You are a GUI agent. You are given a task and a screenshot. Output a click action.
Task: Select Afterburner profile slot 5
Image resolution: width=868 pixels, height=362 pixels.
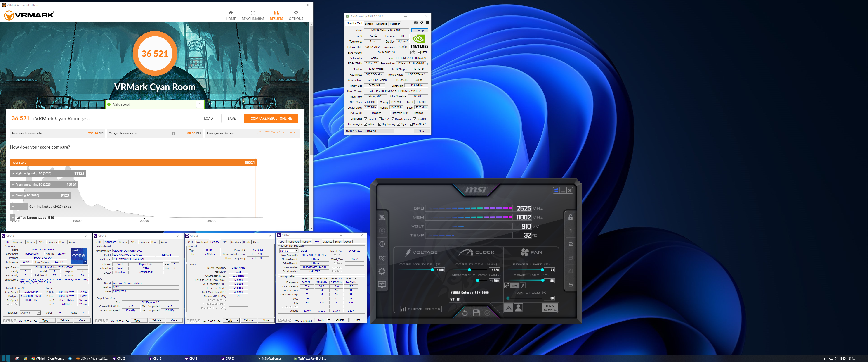(571, 285)
